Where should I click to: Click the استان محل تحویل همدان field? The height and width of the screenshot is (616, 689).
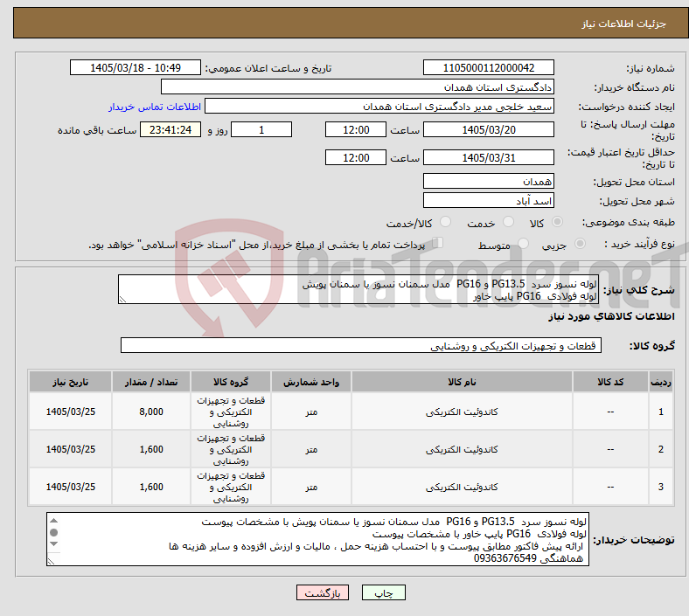[x=489, y=182]
